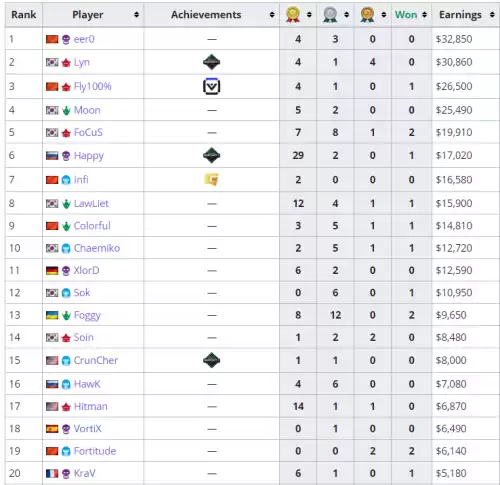The image size is (500, 485).
Task: Click the bronze medal column header icon
Action: (x=367, y=15)
